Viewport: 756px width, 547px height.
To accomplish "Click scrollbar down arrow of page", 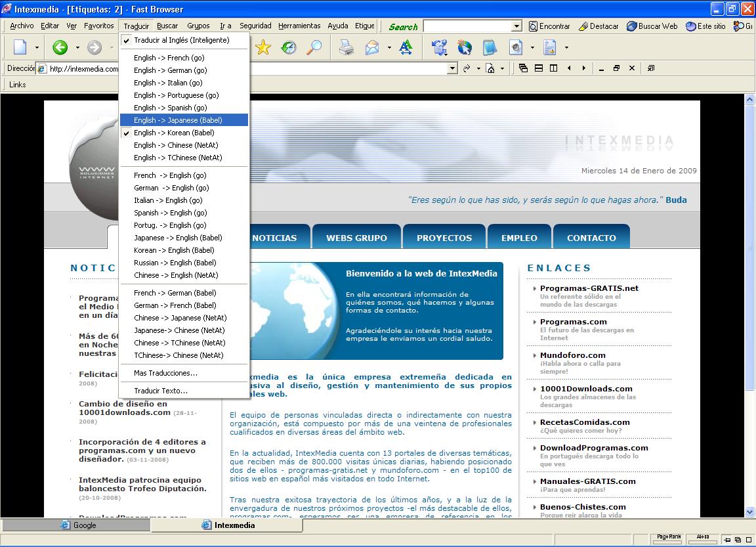I will [749, 512].
